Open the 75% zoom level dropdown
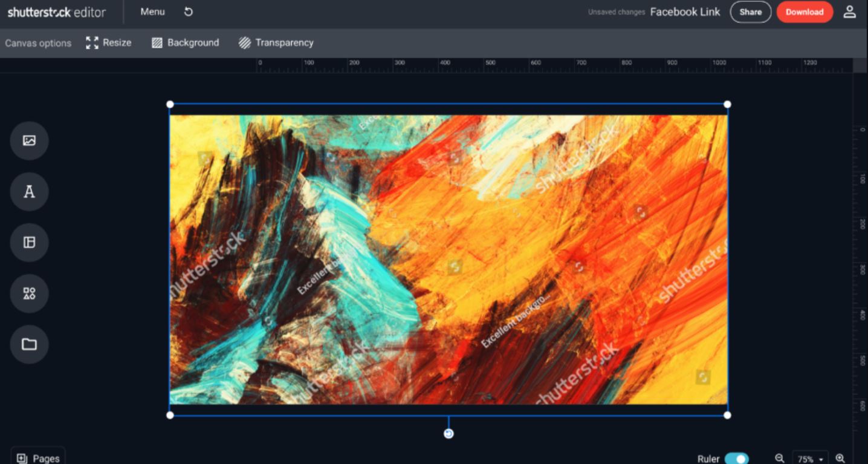 tap(810, 459)
